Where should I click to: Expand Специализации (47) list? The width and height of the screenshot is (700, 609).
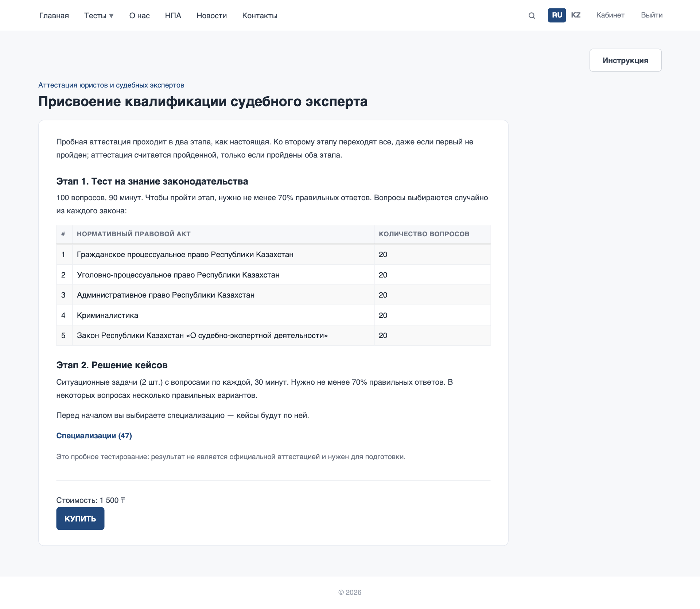click(x=94, y=436)
